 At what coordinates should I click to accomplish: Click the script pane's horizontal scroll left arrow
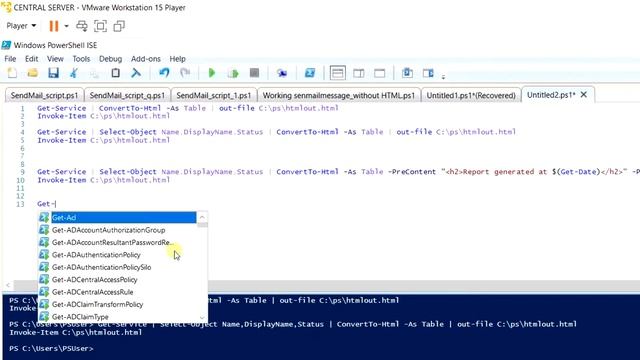pyautogui.click(x=8, y=285)
